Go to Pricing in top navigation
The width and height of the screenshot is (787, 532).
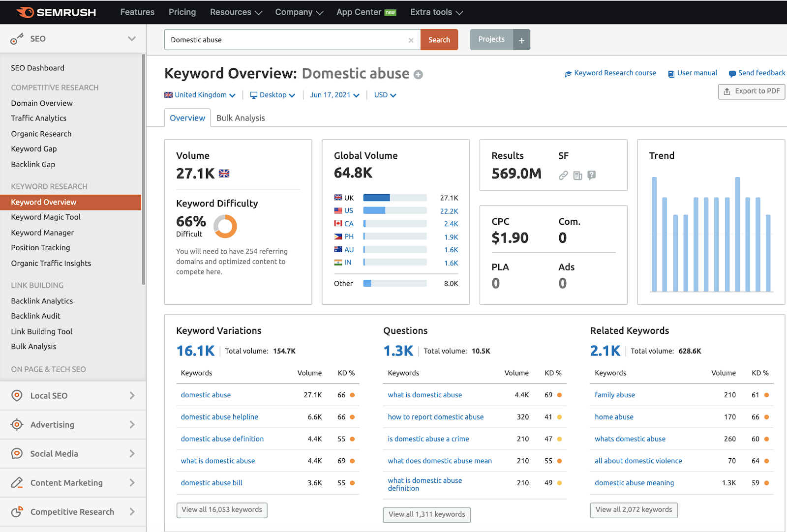[182, 12]
